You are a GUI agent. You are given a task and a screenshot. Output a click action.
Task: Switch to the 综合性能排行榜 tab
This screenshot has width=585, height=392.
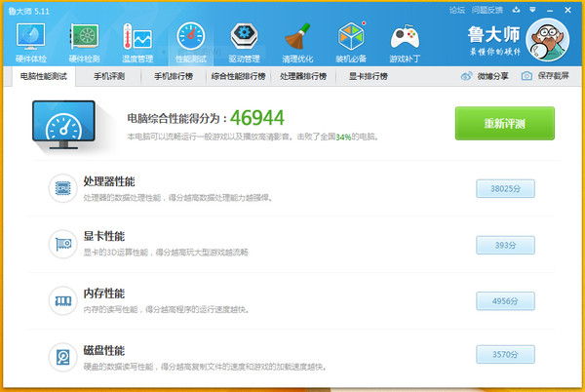[239, 76]
